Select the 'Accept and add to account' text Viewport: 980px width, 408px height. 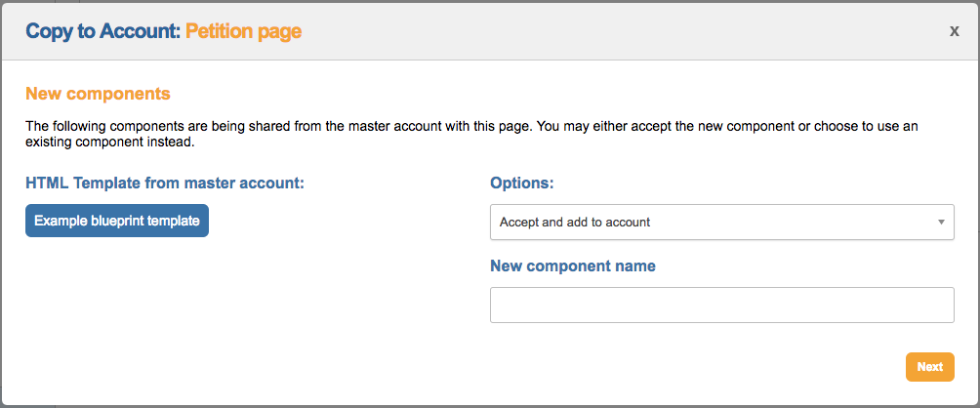(x=575, y=222)
